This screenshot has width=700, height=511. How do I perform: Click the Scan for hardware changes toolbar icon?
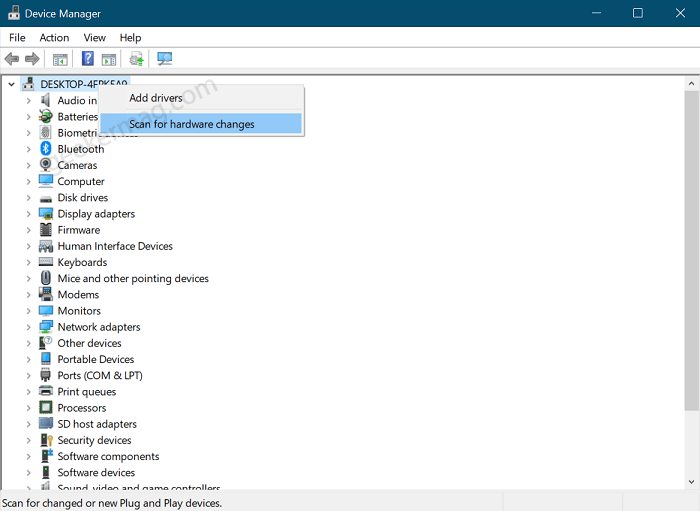pyautogui.click(x=165, y=58)
